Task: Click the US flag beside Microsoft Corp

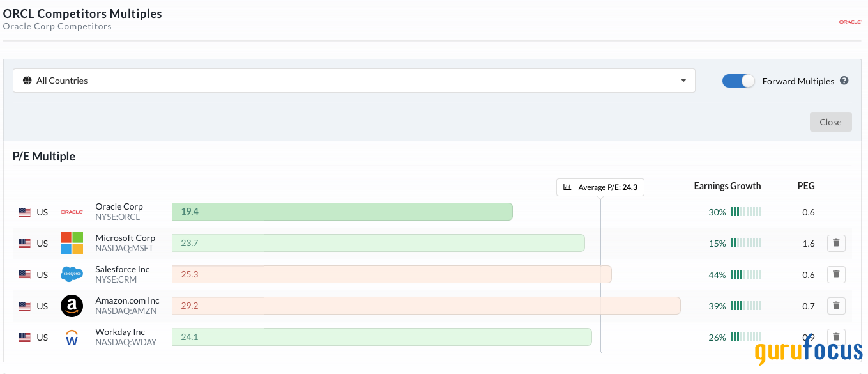Action: click(x=24, y=244)
